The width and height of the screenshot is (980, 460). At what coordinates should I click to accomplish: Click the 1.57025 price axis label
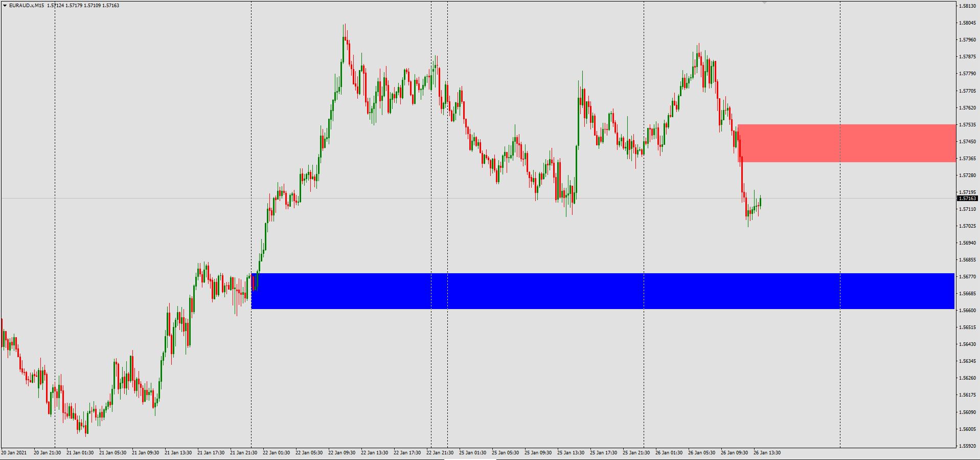point(968,226)
